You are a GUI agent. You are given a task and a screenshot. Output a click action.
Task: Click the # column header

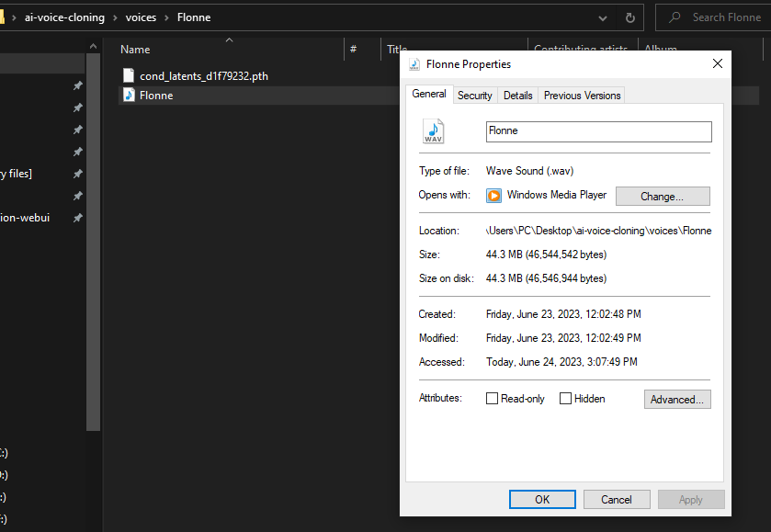353,50
